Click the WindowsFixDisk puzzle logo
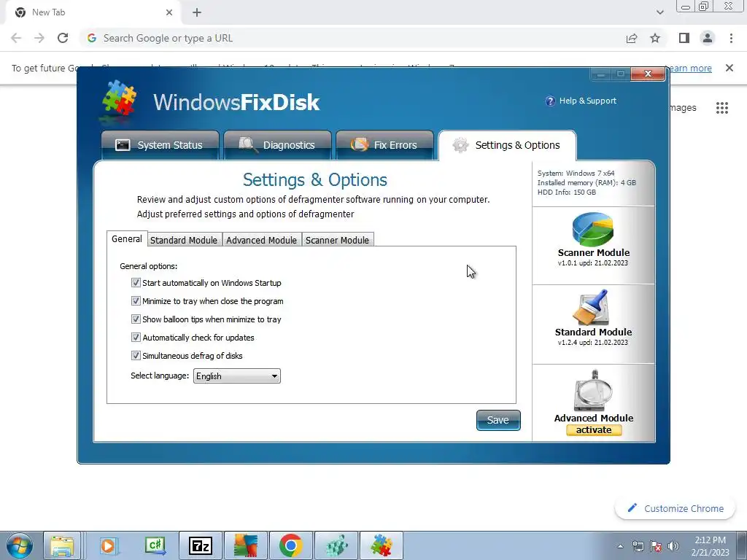The height and width of the screenshot is (560, 747). [119, 98]
